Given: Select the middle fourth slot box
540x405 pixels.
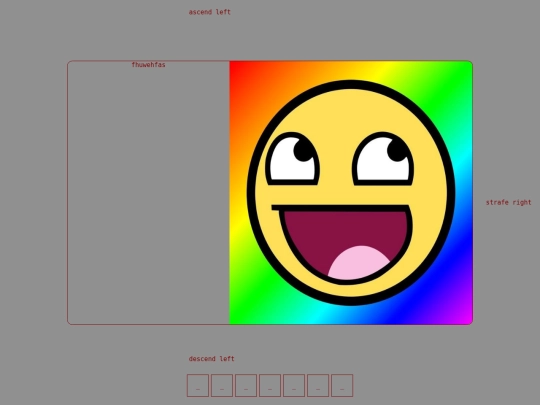Looking at the screenshot, I should [270, 385].
